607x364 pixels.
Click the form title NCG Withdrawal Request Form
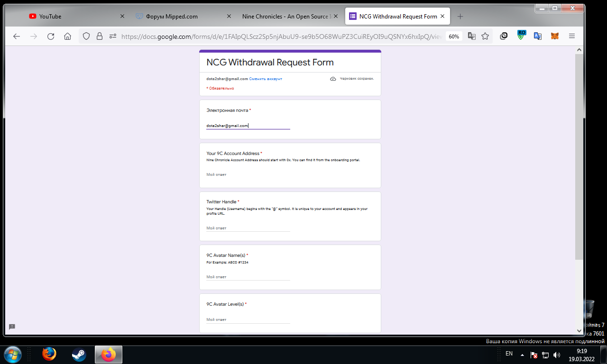(270, 62)
